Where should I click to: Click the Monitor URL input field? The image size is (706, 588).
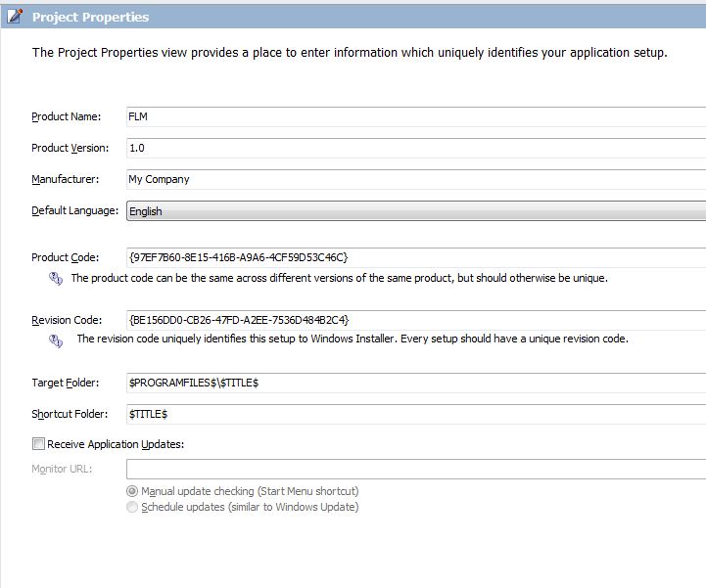point(416,470)
